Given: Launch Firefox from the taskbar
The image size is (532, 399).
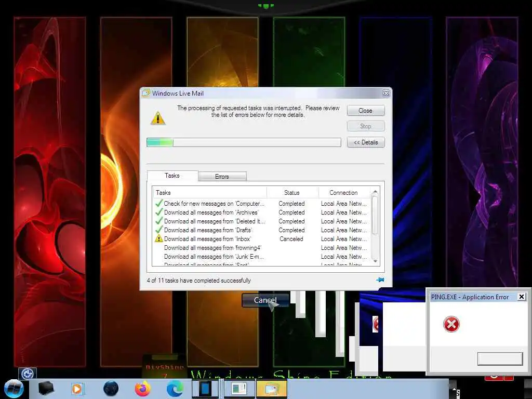Looking at the screenshot, I should (x=143, y=389).
